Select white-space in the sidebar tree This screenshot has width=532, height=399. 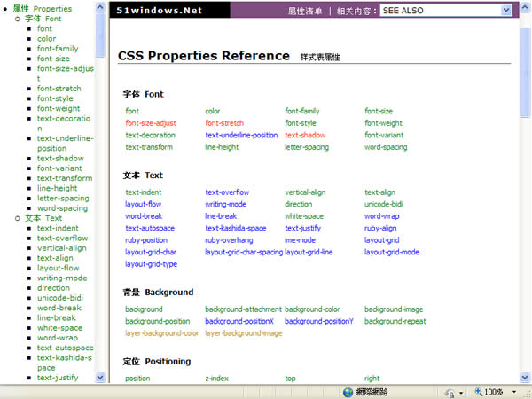(59, 328)
